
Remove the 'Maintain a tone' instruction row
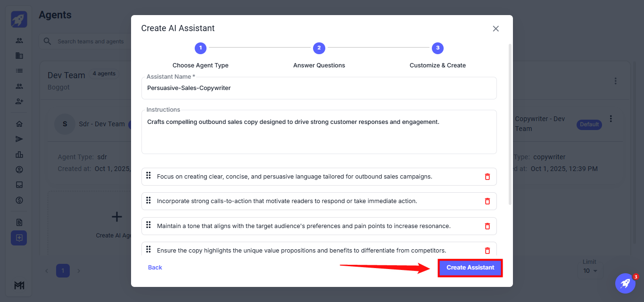click(x=487, y=226)
